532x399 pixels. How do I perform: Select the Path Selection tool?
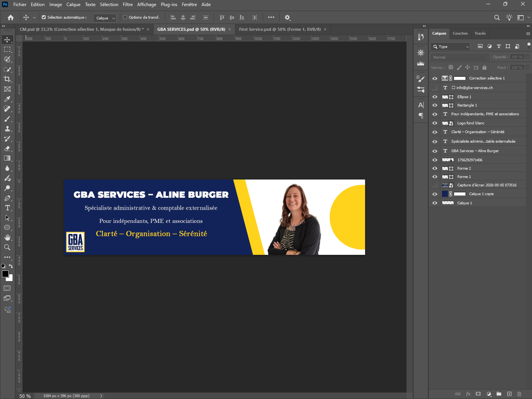7,218
